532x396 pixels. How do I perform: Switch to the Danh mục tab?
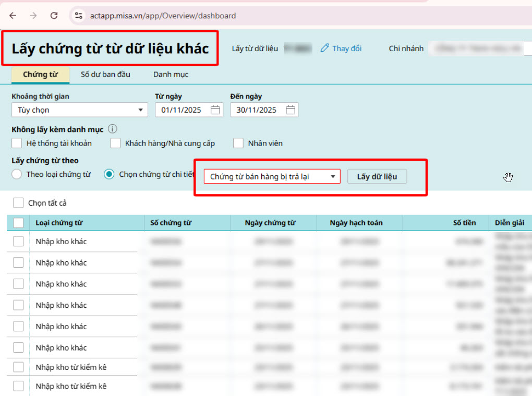point(171,75)
